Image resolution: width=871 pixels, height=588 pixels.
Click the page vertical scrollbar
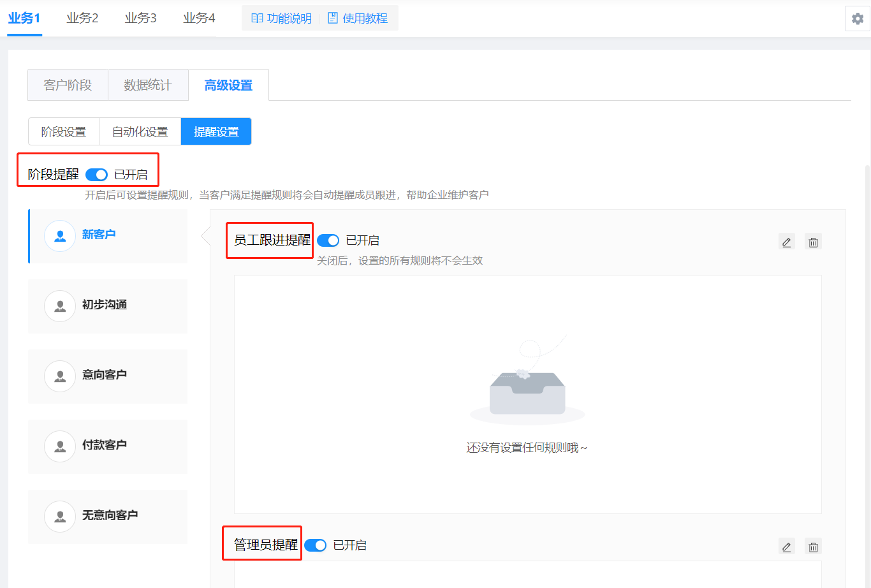click(867, 376)
